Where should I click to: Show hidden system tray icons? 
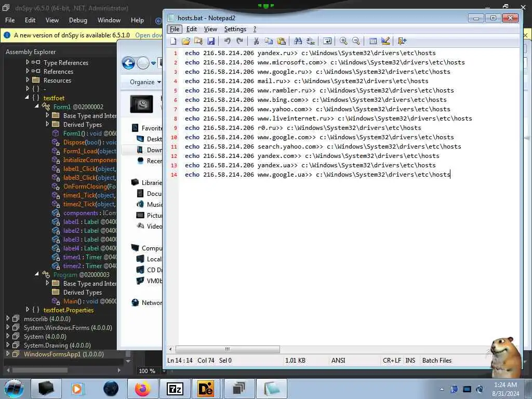(442, 389)
